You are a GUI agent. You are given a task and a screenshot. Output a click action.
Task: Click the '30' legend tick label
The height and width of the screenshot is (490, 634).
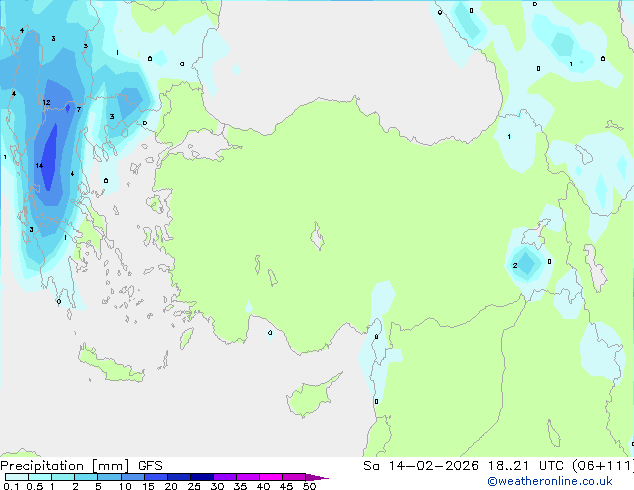coord(217,486)
